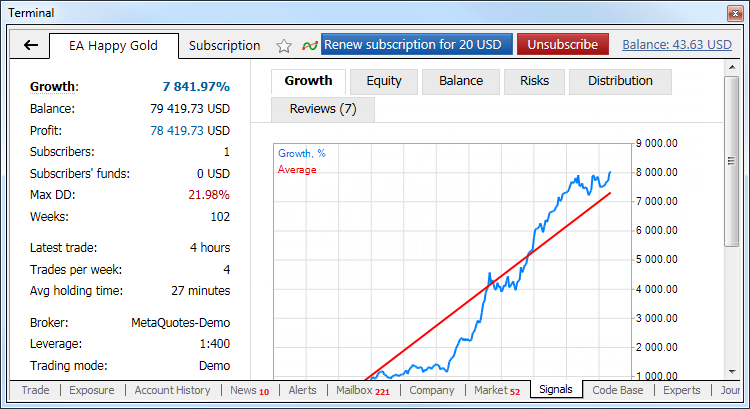Click the red Average chart legend
750x409 pixels.
297,170
